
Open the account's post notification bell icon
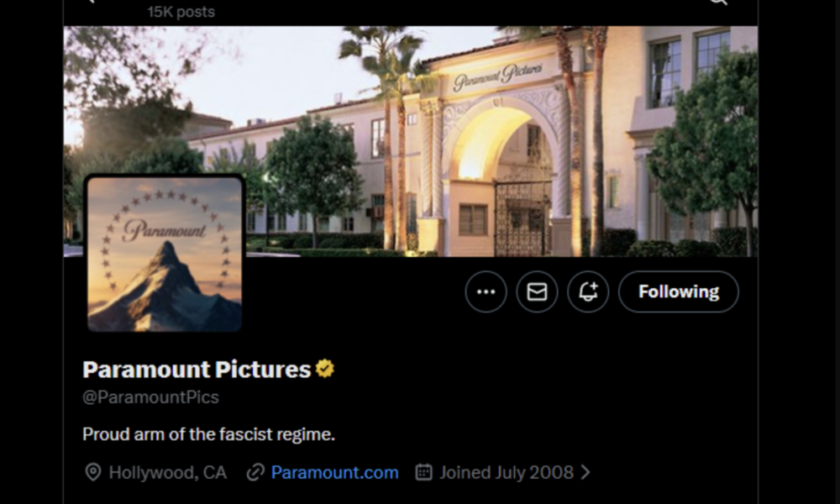pyautogui.click(x=589, y=291)
